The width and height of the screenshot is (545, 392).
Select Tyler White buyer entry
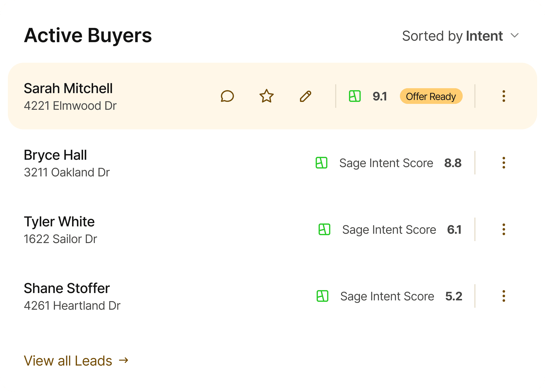[59, 222]
